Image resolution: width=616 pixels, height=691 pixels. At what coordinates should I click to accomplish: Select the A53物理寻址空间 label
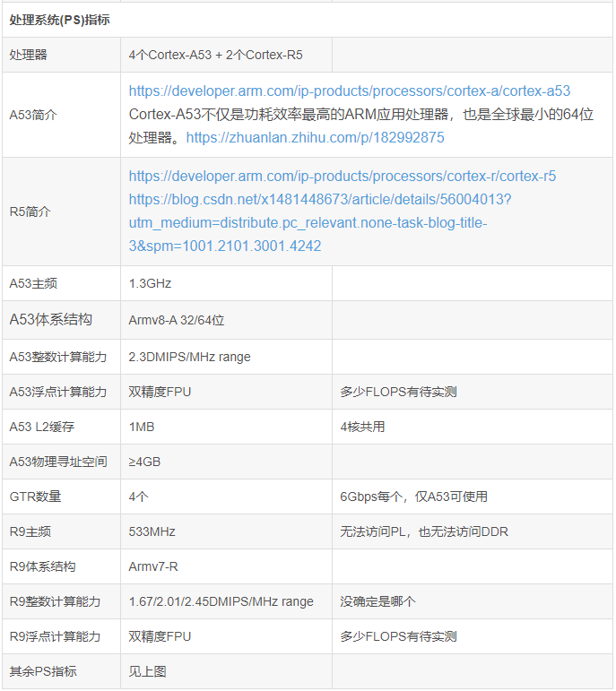[x=58, y=462]
